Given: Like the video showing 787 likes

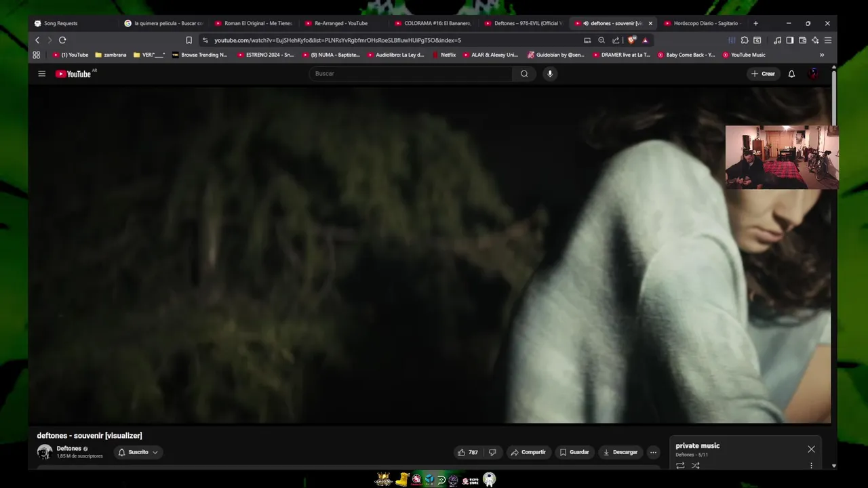Looking at the screenshot, I should click(468, 452).
